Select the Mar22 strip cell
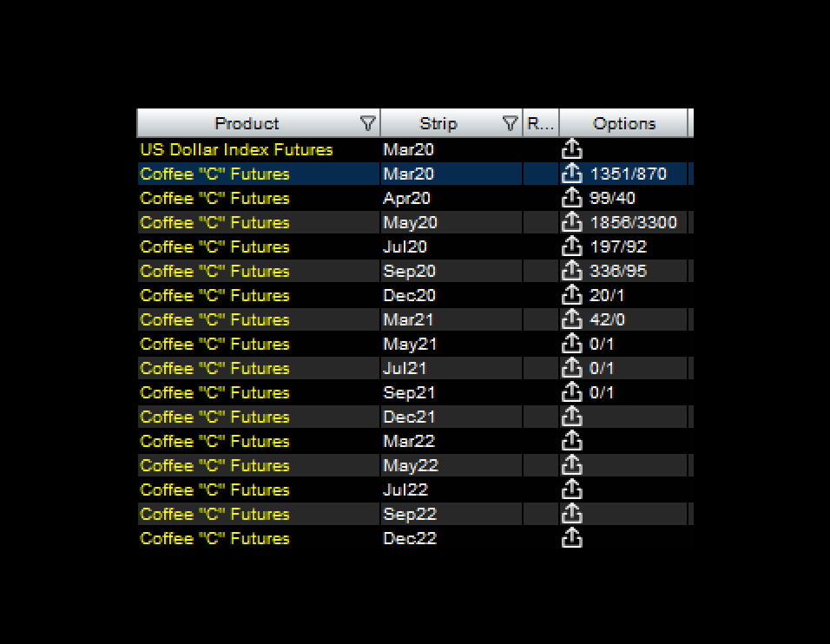This screenshot has width=830, height=644. [x=451, y=442]
